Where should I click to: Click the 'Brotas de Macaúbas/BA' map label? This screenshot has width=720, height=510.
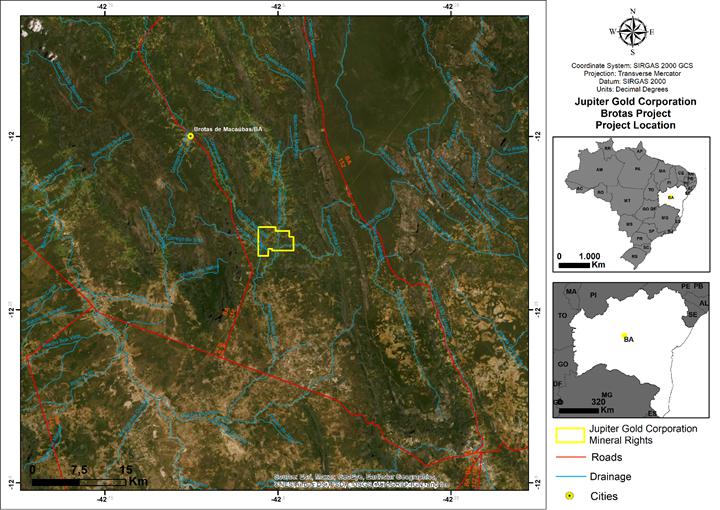coord(229,130)
